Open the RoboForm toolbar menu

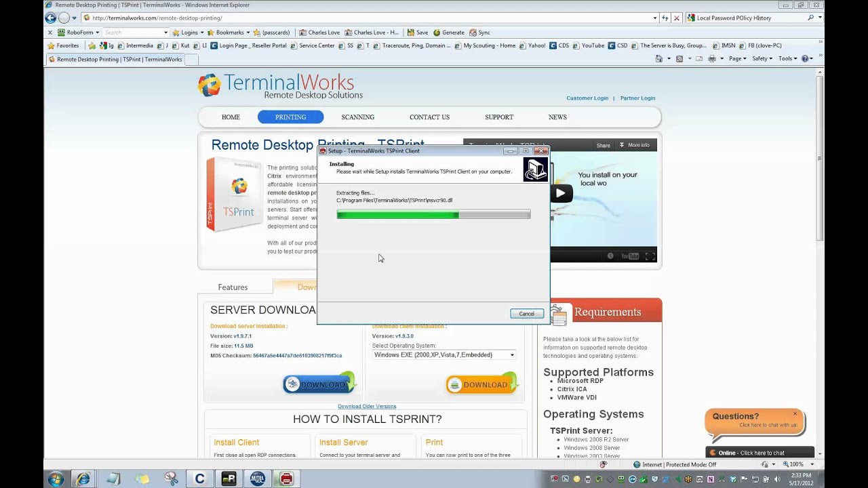(x=79, y=33)
